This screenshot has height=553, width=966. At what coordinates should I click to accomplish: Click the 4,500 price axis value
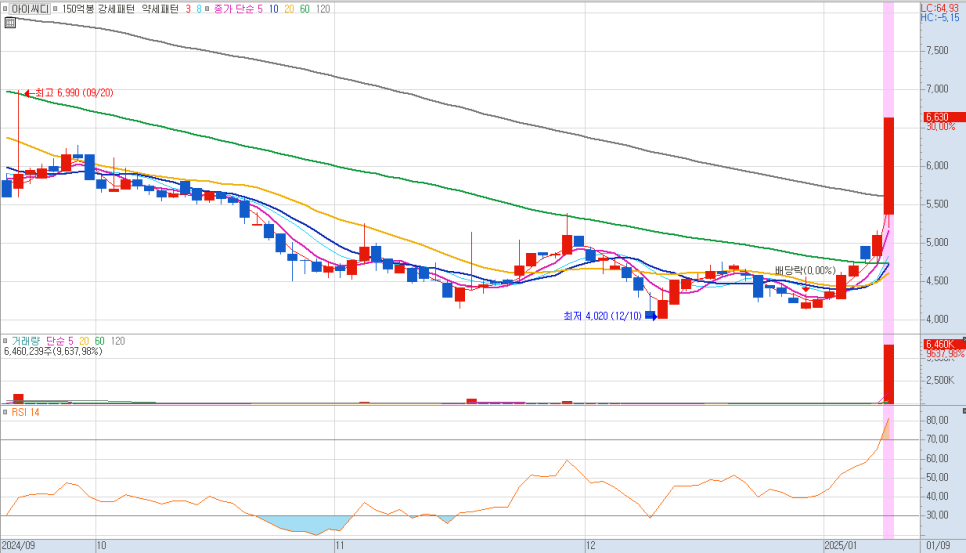[937, 281]
